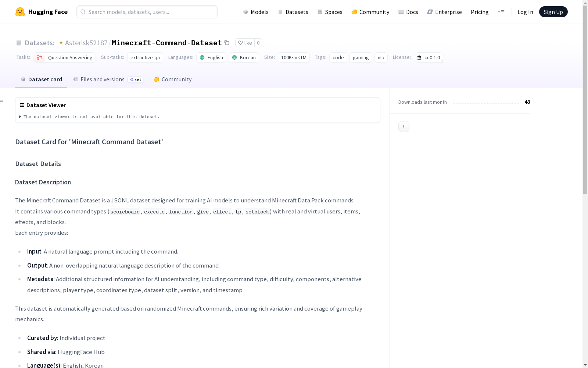This screenshot has height=368, width=588.
Task: Click the 'setblock' inline code text
Action: (x=257, y=212)
